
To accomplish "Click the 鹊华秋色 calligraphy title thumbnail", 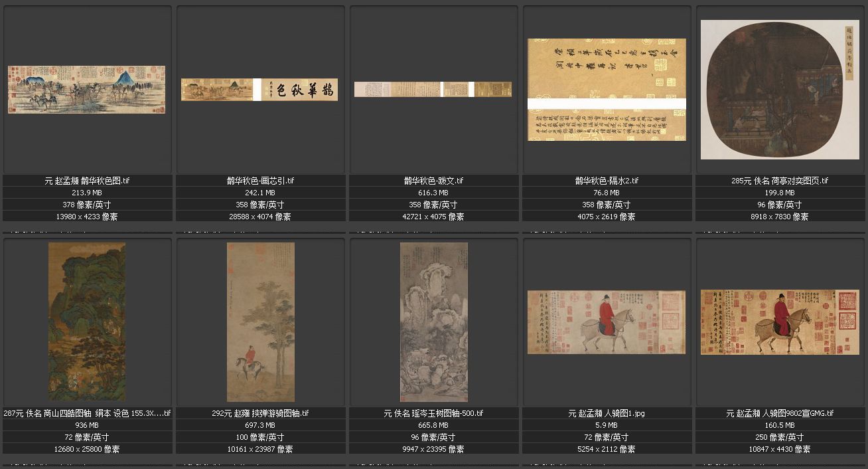I will (259, 90).
